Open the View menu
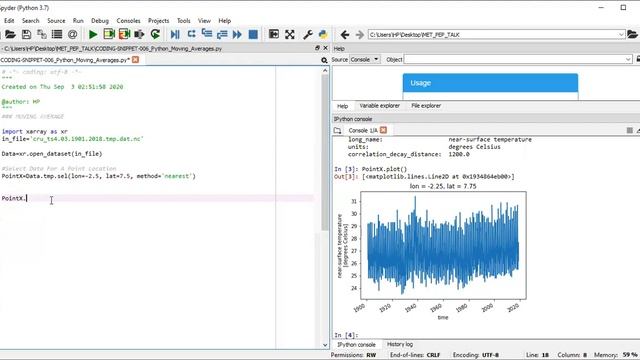Image resolution: width=640 pixels, height=360 pixels. coord(204,20)
